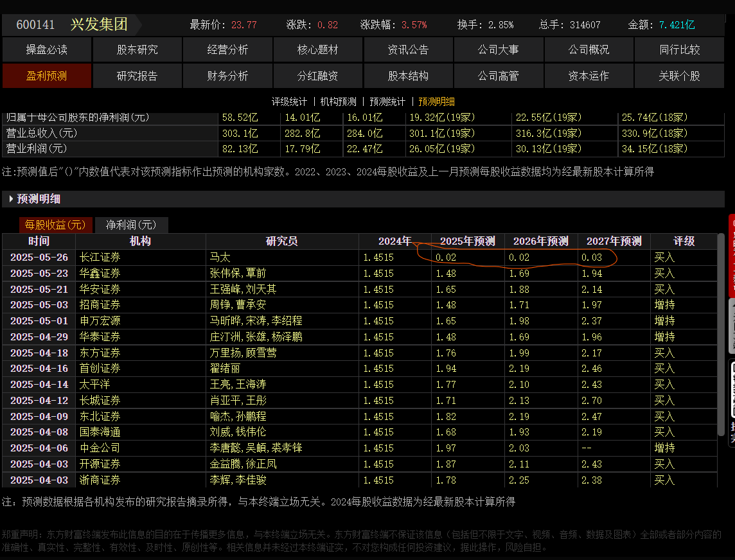Click the 2025年预测 column header

(x=467, y=241)
